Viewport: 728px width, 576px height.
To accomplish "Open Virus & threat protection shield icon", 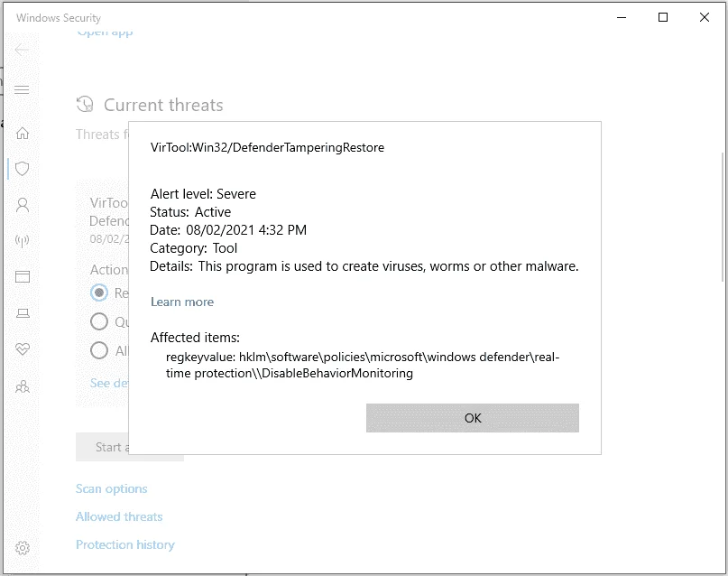I will click(x=23, y=168).
